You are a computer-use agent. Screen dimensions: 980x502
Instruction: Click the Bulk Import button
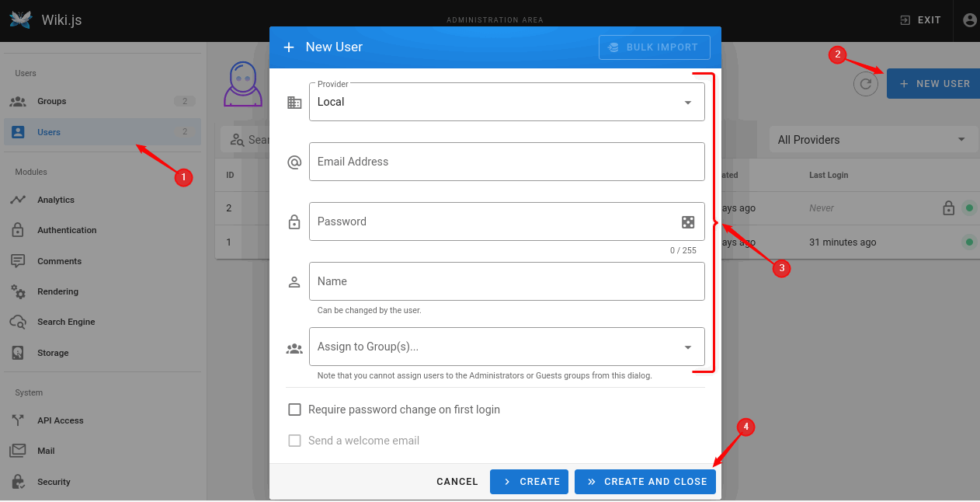point(654,47)
